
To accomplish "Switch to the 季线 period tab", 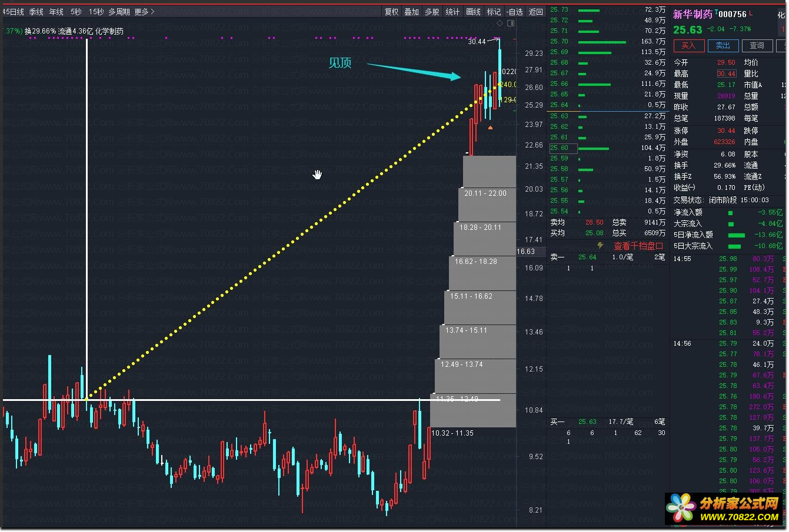I will pos(36,12).
